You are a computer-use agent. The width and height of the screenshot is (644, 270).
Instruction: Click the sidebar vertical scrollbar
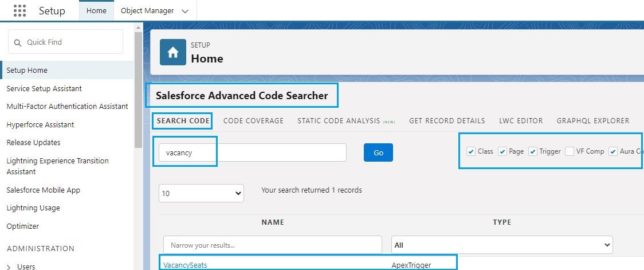tap(139, 89)
